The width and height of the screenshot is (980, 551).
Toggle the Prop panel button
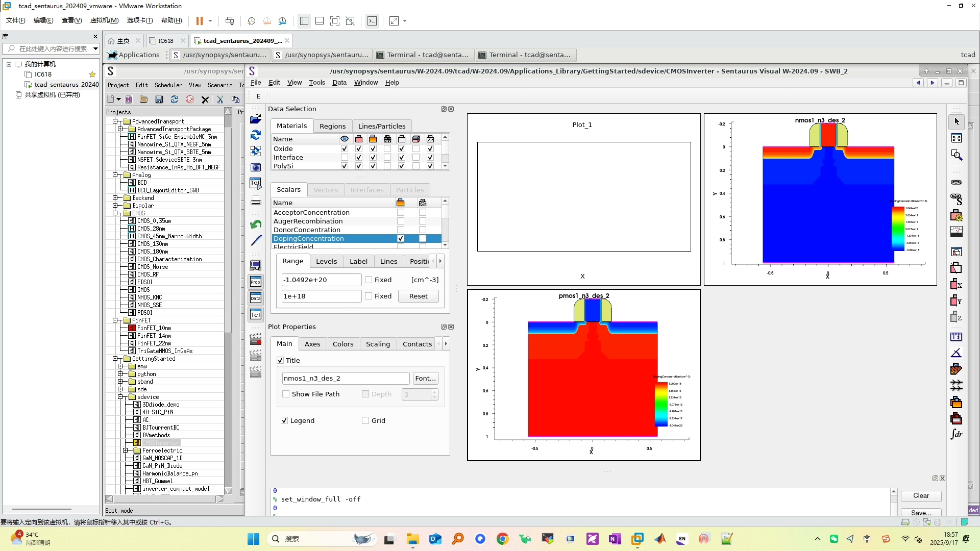click(256, 282)
